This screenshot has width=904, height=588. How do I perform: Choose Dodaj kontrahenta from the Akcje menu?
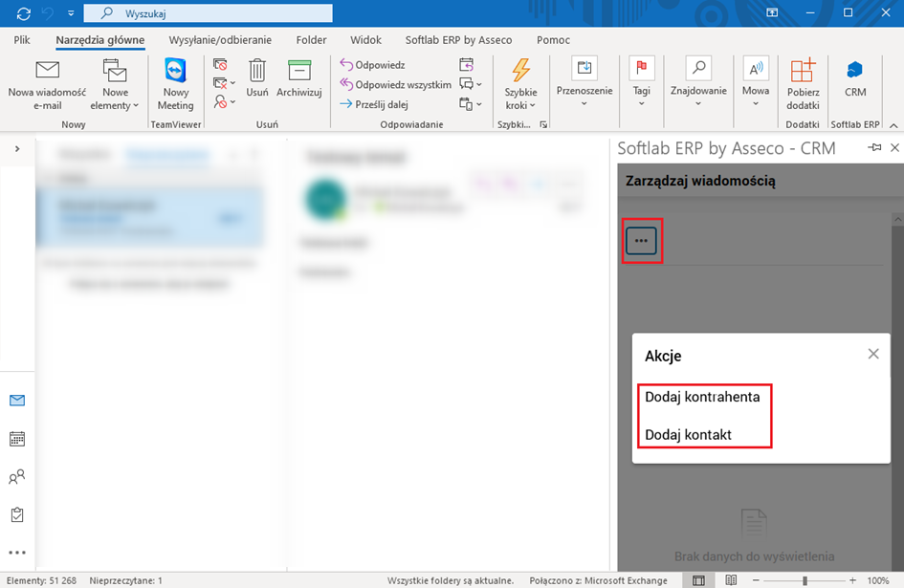702,397
